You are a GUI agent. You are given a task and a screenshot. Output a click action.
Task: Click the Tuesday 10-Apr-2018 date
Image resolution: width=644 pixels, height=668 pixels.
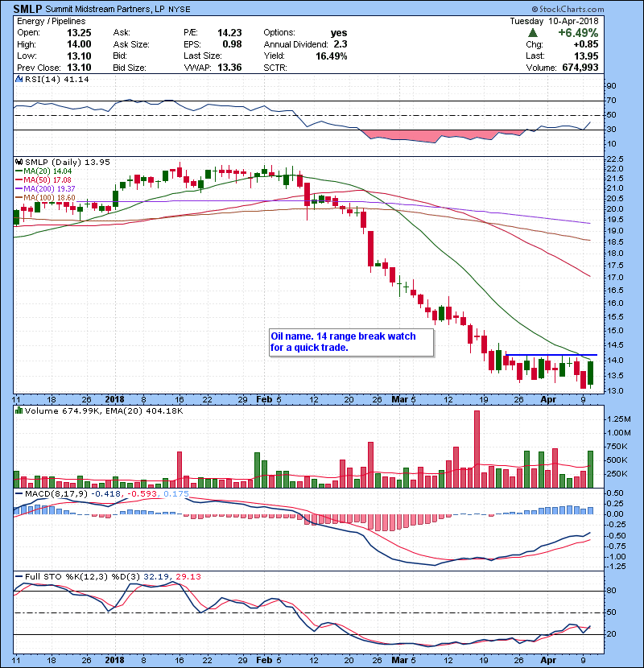pyautogui.click(x=554, y=21)
